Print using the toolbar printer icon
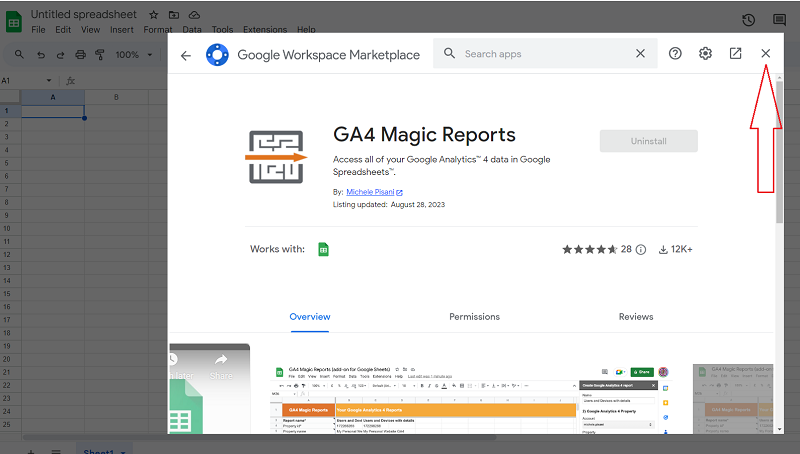Screen dimensions: 800x454 (x=80, y=55)
